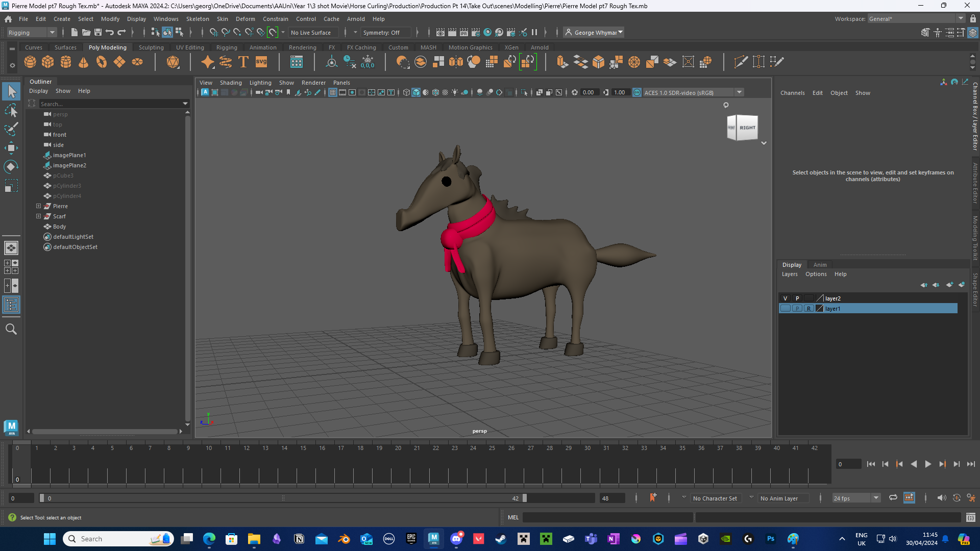Image resolution: width=980 pixels, height=551 pixels.
Task: Toggle viewport grid display icon
Action: (333, 92)
